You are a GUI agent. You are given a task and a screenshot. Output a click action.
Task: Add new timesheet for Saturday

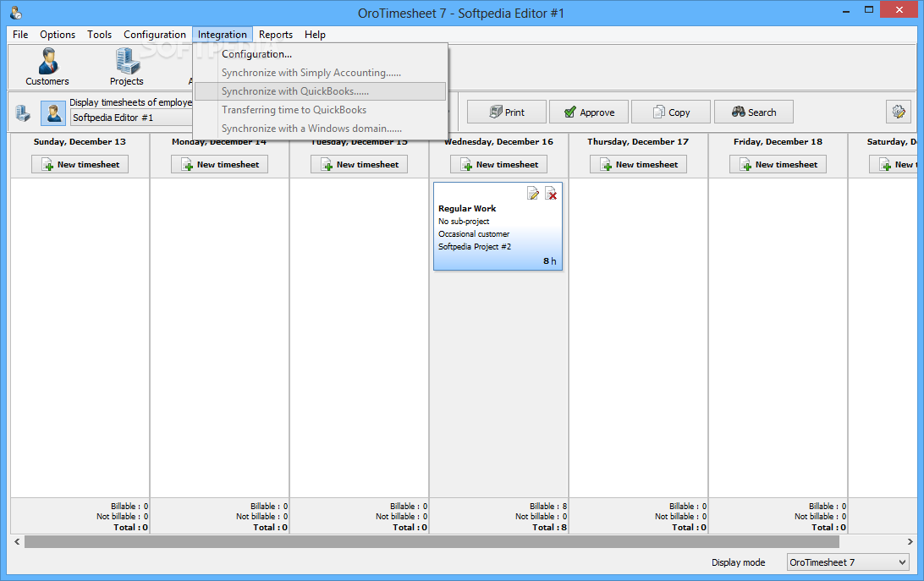pos(894,164)
